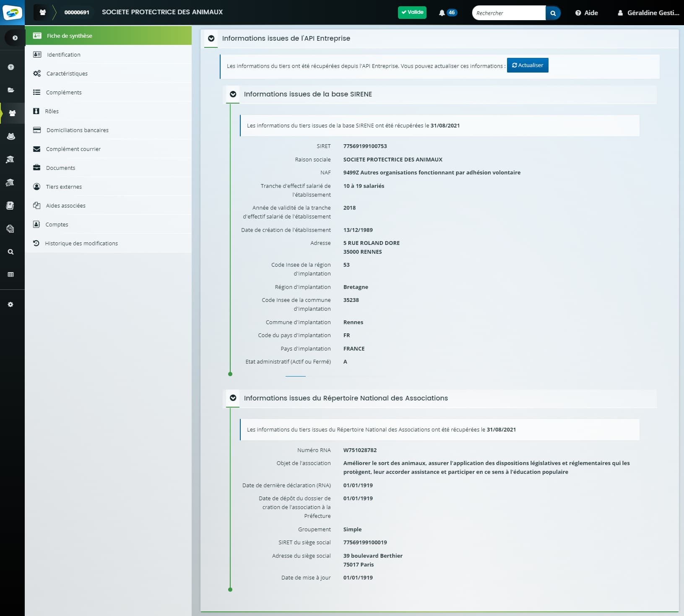684x616 pixels.
Task: Click the commune Insee code 35238
Action: 351,300
